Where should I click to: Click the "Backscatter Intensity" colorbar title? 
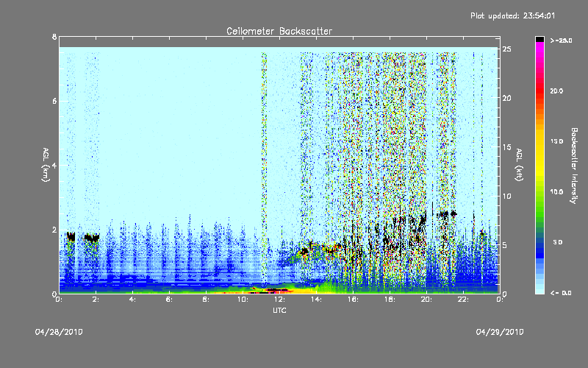574,166
